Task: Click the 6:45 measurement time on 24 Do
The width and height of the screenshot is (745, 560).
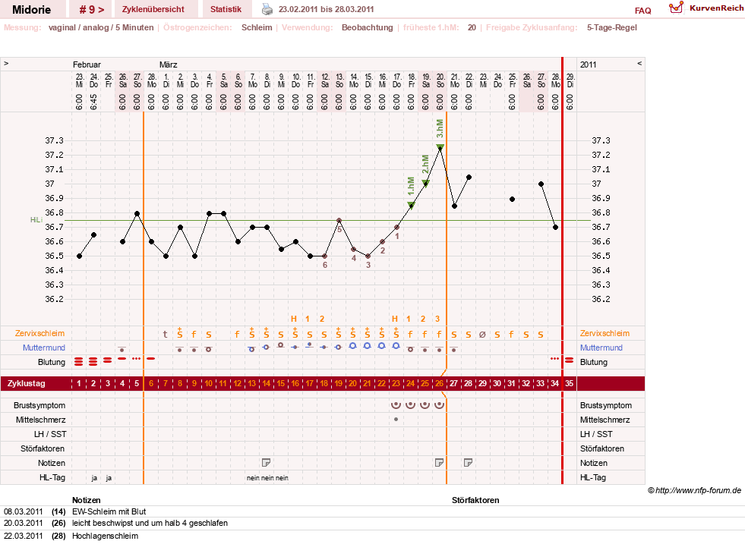Action: [93, 102]
